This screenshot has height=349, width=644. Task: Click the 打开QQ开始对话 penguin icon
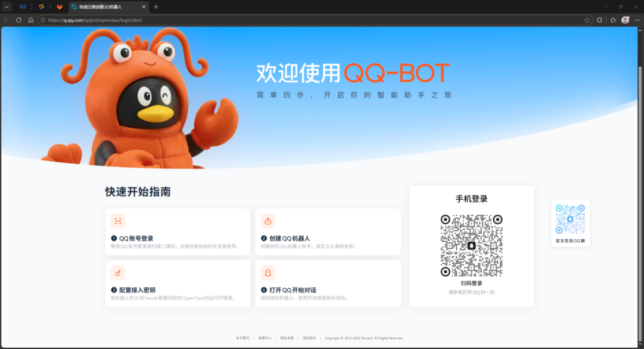[268, 273]
